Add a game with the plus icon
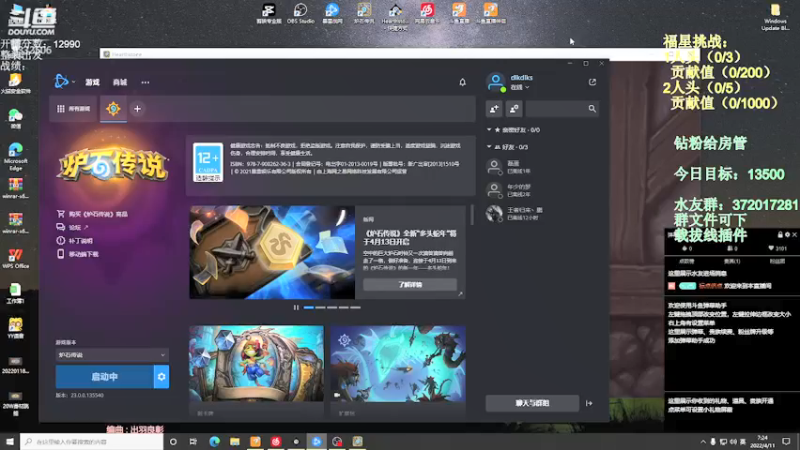The width and height of the screenshot is (800, 450). tap(137, 109)
